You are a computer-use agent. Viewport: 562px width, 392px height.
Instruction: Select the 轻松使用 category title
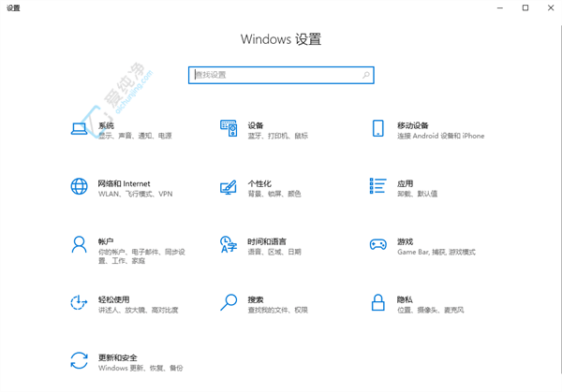(x=113, y=299)
